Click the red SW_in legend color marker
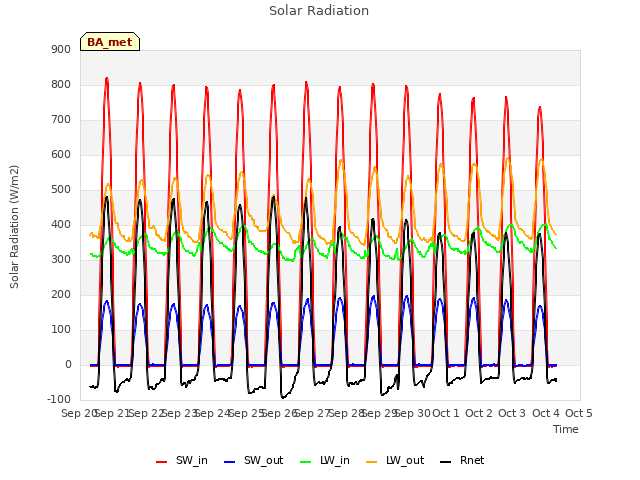 162,462
